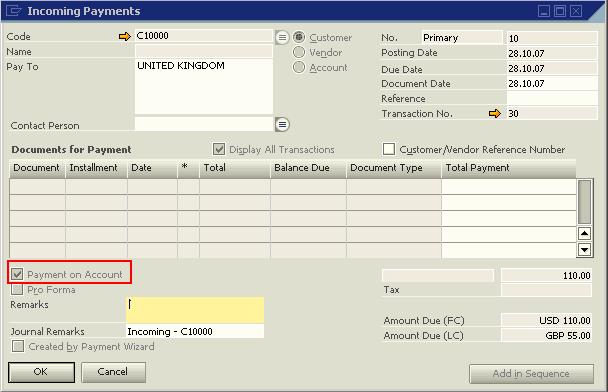Close the Incoming Payments window
Screen dimensions: 608x392
click(x=576, y=11)
